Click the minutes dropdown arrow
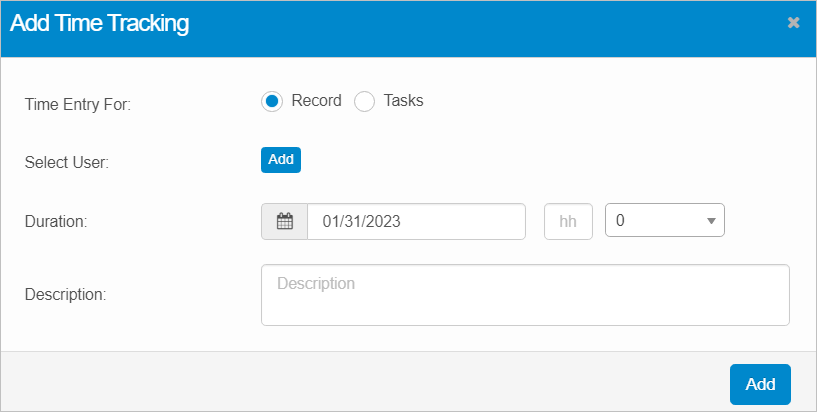This screenshot has height=412, width=817. [710, 222]
